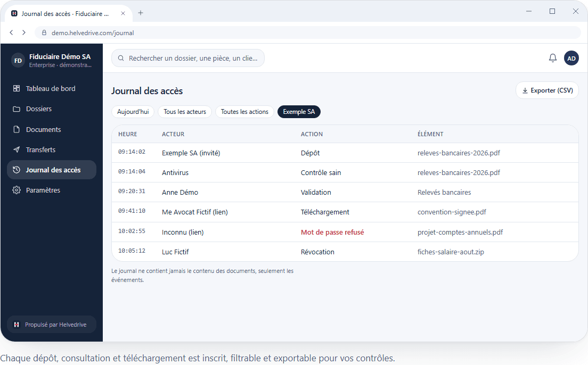
Task: Open fiches-salaire-aout.zip element
Action: (x=451, y=252)
